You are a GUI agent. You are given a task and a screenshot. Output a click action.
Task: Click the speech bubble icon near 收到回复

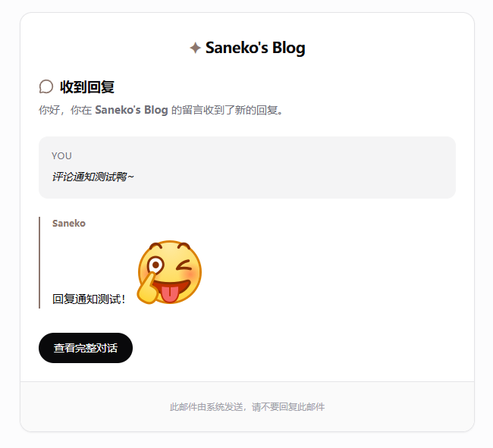coord(46,86)
